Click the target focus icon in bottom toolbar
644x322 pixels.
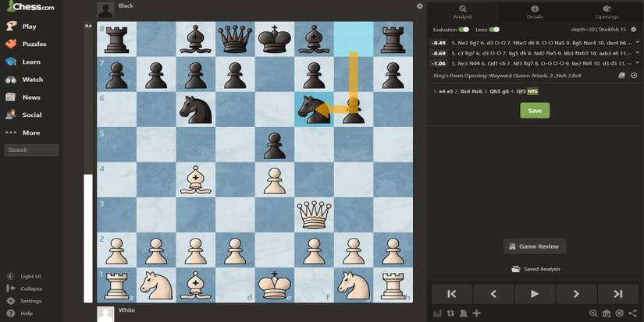pos(619,313)
